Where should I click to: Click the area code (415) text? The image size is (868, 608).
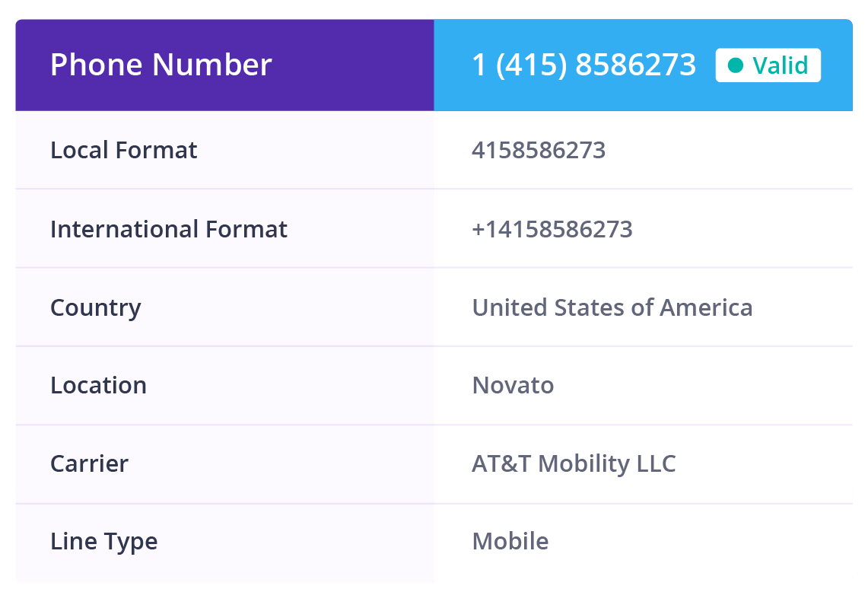pyautogui.click(x=532, y=65)
